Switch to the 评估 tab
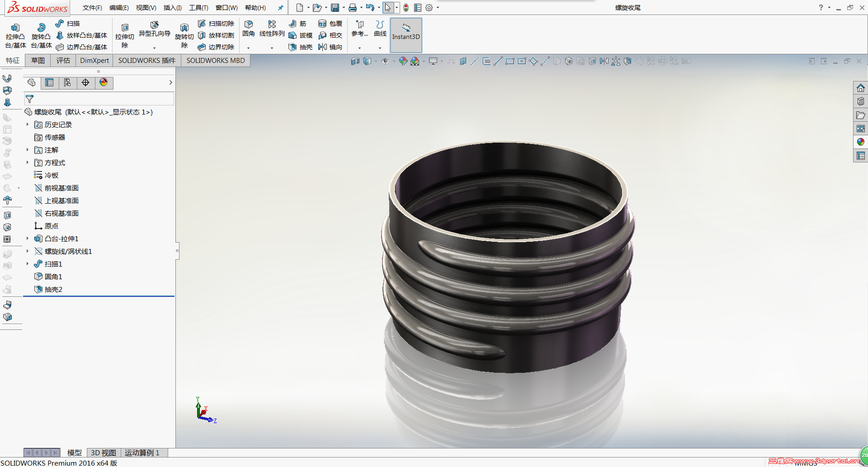Screen dimensions: 868x467 click(63, 61)
